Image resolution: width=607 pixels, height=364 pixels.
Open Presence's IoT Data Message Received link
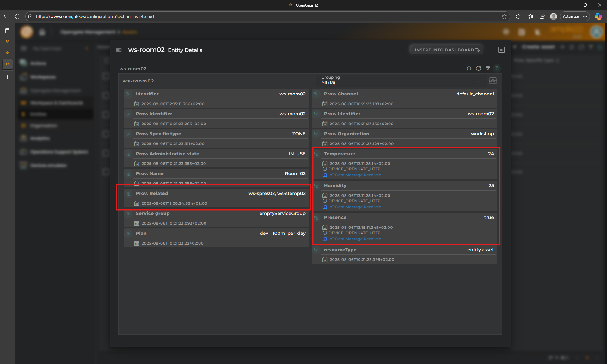click(354, 239)
